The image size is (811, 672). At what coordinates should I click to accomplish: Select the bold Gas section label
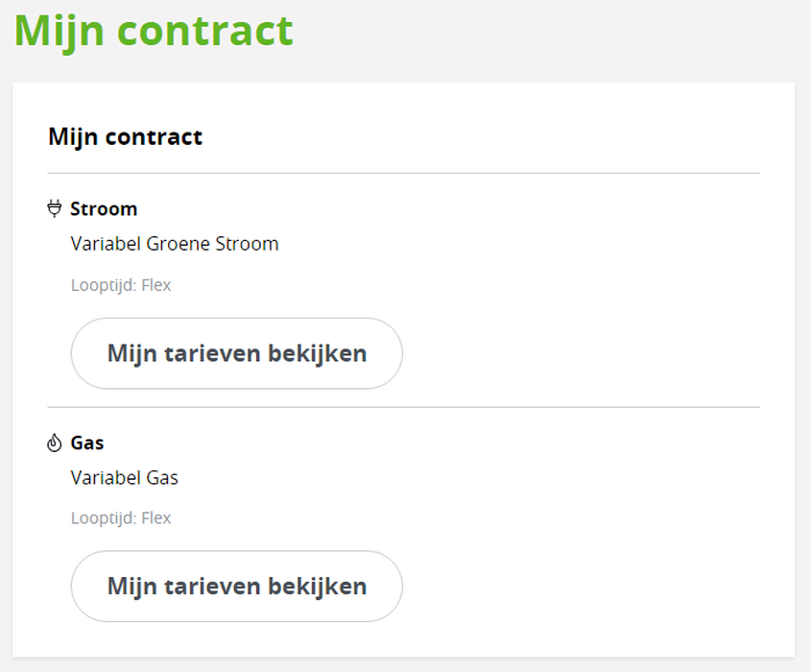pos(87,443)
